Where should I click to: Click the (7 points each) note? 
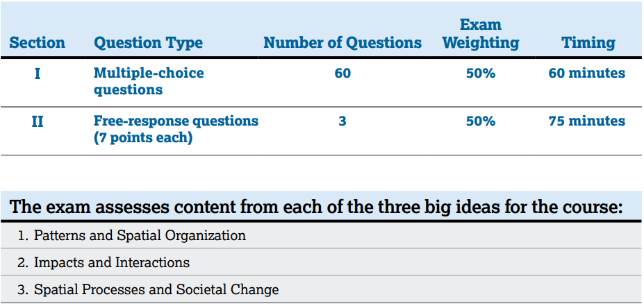tap(143, 138)
